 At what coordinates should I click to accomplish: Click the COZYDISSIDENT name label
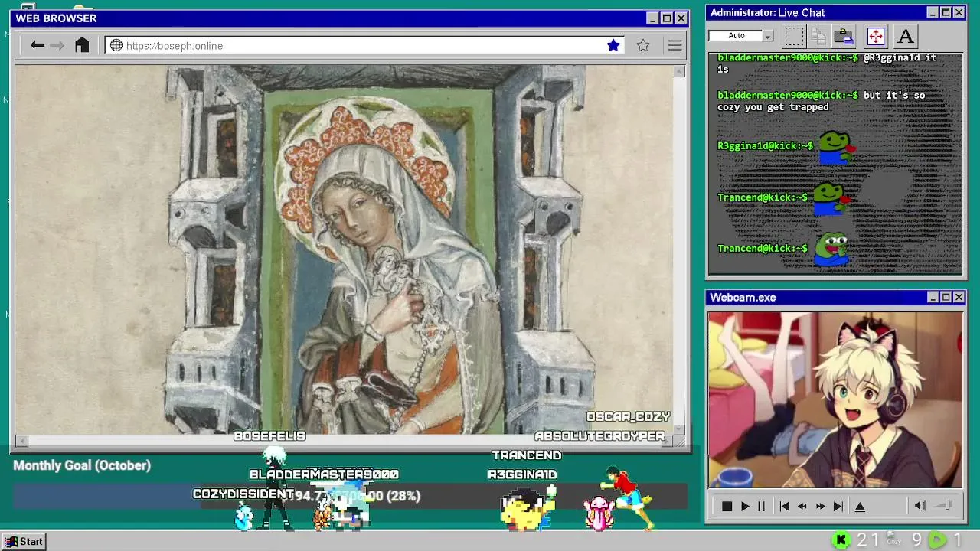point(243,494)
